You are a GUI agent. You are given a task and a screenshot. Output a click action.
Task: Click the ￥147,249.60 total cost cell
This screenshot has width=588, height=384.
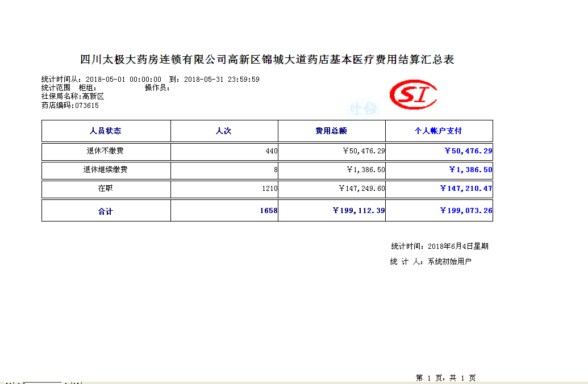point(332,188)
